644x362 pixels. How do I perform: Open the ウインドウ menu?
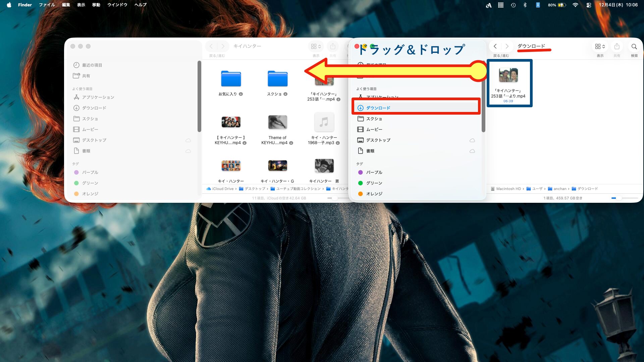(x=117, y=5)
